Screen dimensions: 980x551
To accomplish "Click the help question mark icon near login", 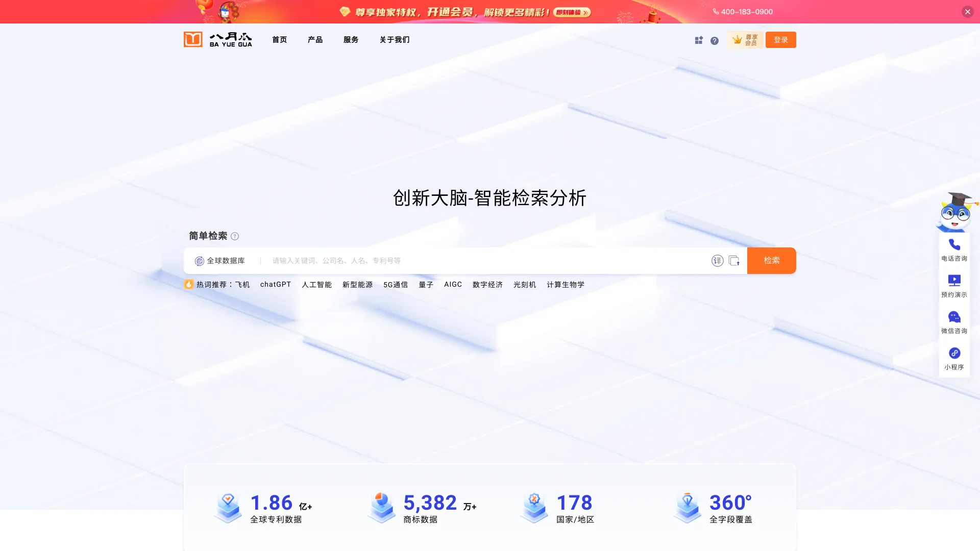I will pyautogui.click(x=715, y=40).
